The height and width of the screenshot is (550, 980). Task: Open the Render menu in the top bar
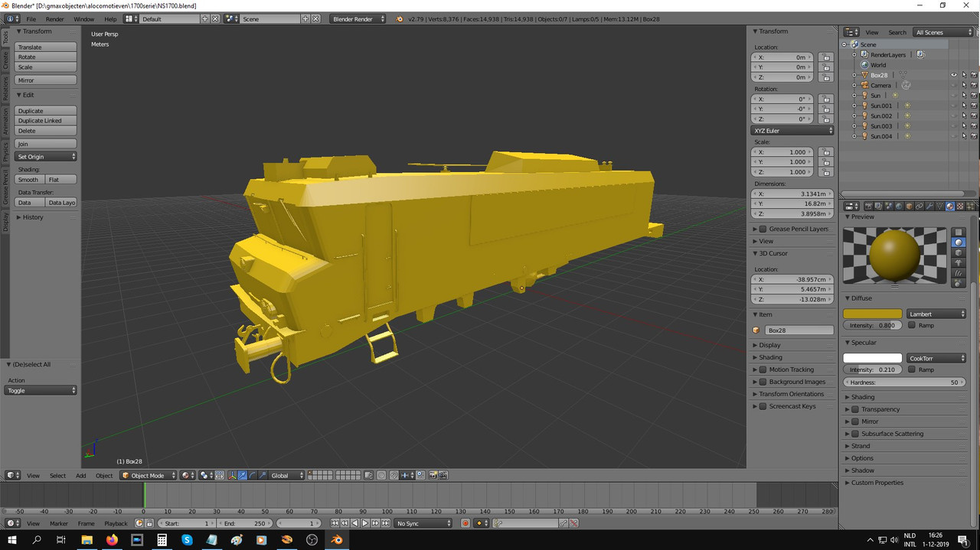54,18
